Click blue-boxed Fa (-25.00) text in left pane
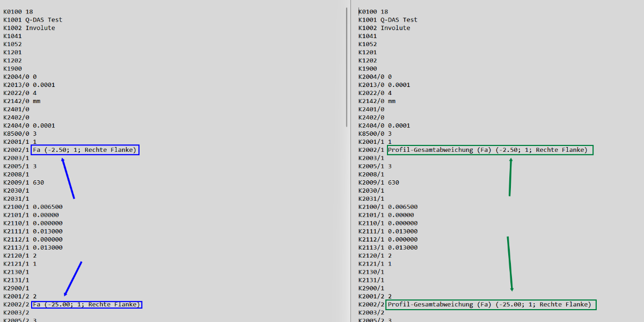 pos(86,305)
